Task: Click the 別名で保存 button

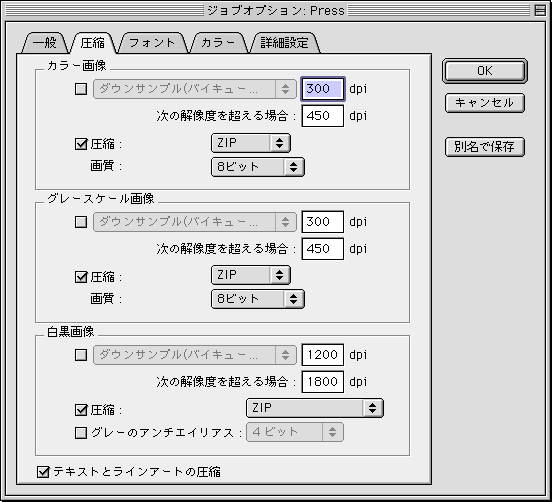Action: point(485,147)
